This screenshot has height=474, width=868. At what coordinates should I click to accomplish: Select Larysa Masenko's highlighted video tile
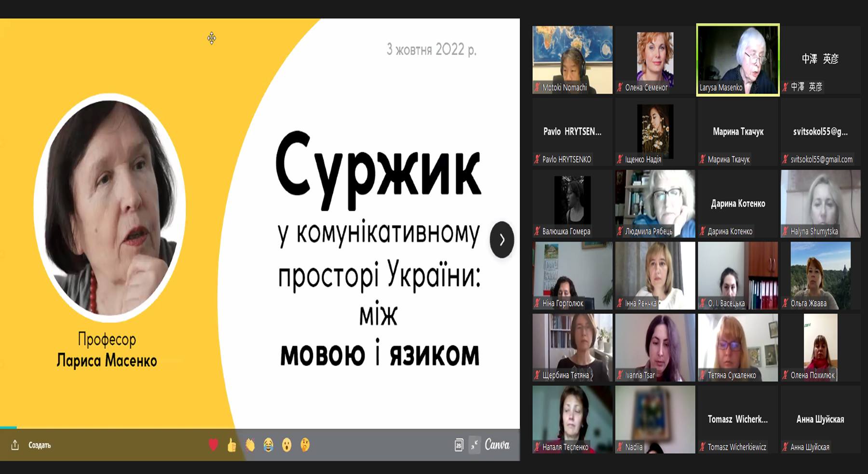coord(737,60)
